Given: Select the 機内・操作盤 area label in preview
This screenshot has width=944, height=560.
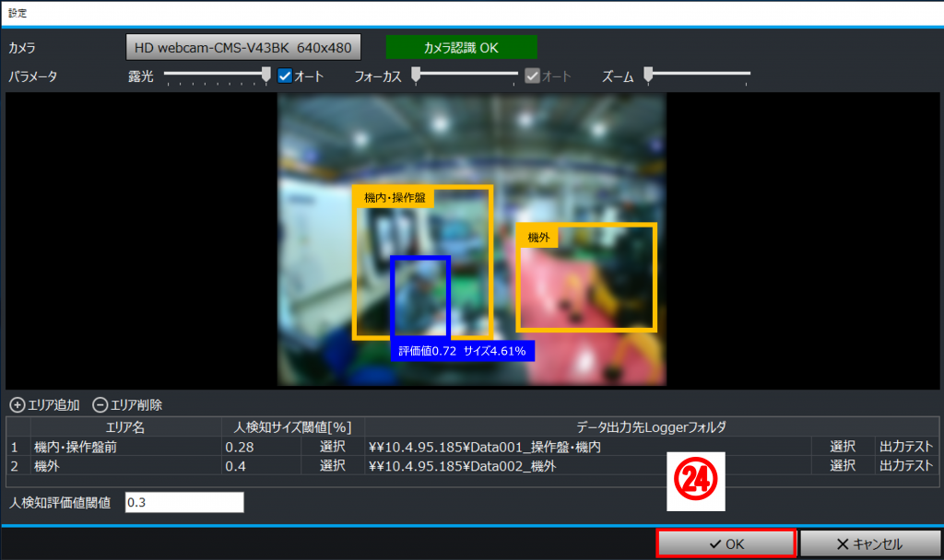Looking at the screenshot, I should pyautogui.click(x=395, y=197).
